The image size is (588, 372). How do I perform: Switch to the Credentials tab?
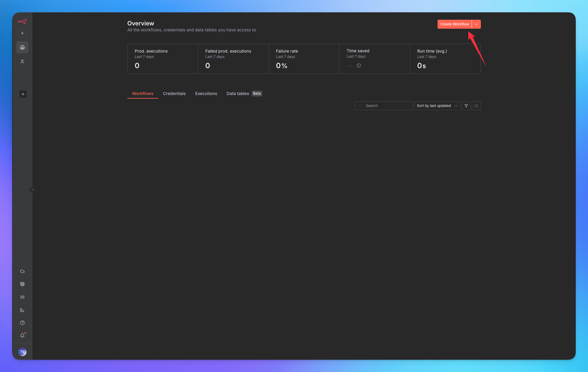174,94
